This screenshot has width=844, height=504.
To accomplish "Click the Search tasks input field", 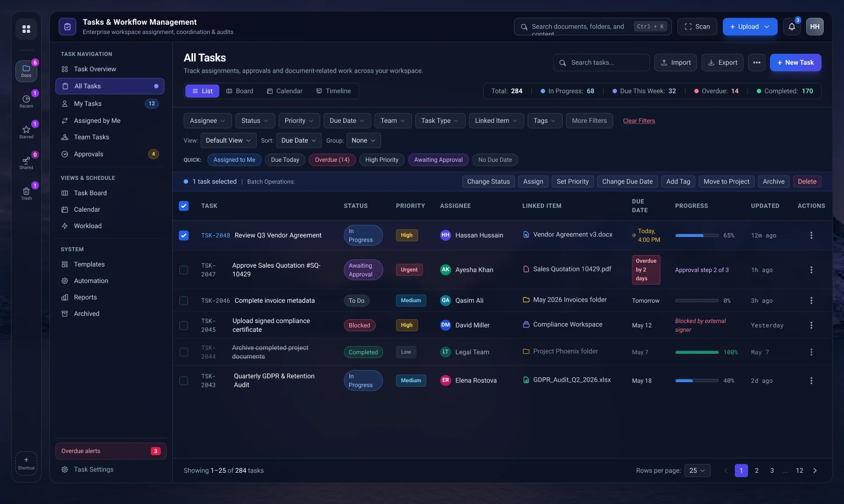I will [602, 63].
